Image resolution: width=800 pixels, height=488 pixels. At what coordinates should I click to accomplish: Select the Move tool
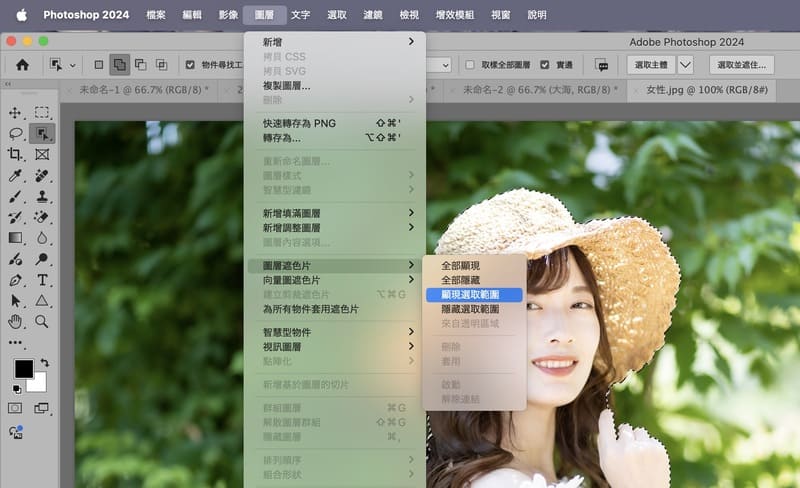click(15, 113)
